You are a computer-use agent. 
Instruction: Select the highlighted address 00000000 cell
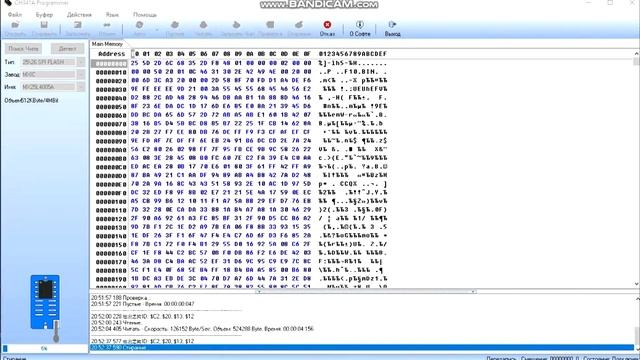pos(110,64)
